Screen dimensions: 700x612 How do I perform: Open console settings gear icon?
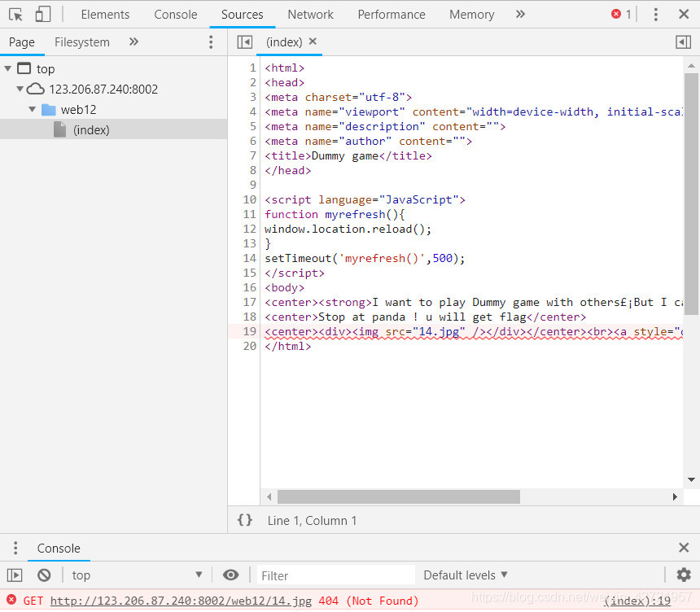684,575
